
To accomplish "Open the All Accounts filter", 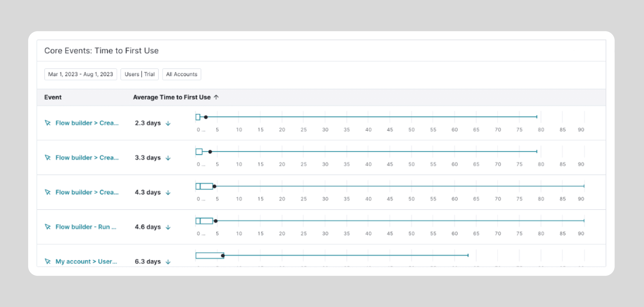I will click(x=182, y=74).
